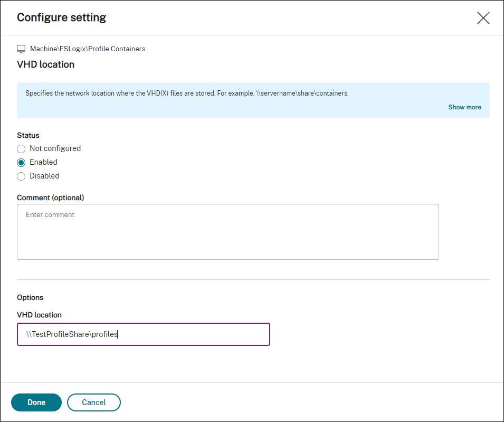Choose the Disabled status radio button
The width and height of the screenshot is (504, 422).
click(22, 176)
